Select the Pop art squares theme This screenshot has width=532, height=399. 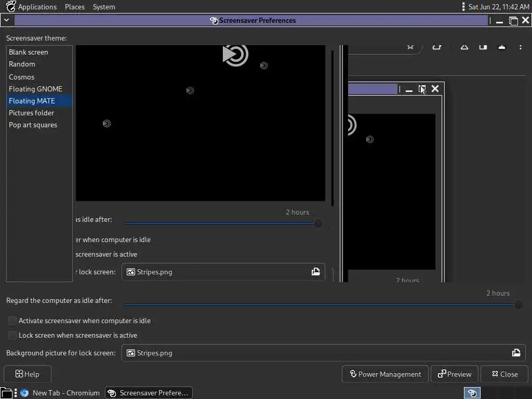39,125
